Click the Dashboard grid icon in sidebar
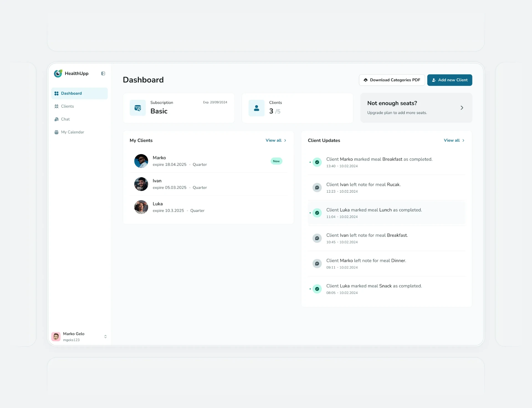The width and height of the screenshot is (532, 408). 57,94
